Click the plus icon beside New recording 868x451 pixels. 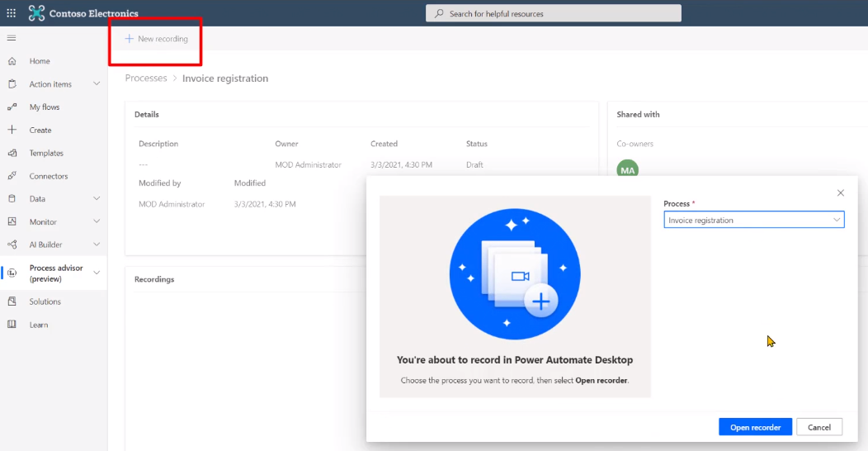tap(129, 39)
